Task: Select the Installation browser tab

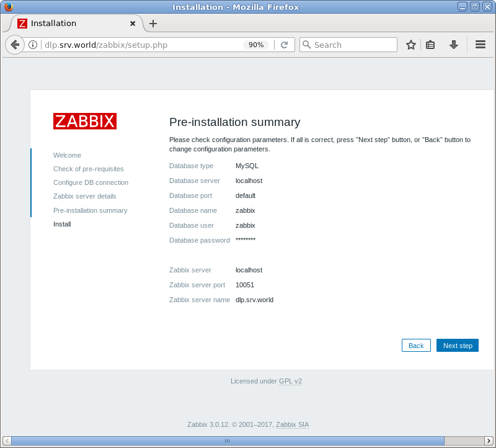Action: pos(76,24)
